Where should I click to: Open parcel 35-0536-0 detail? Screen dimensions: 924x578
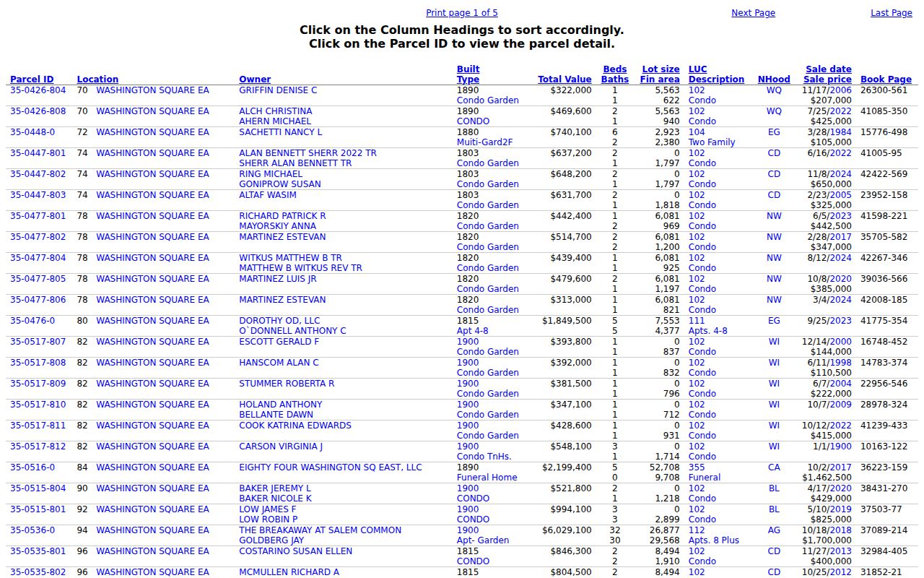(32, 530)
